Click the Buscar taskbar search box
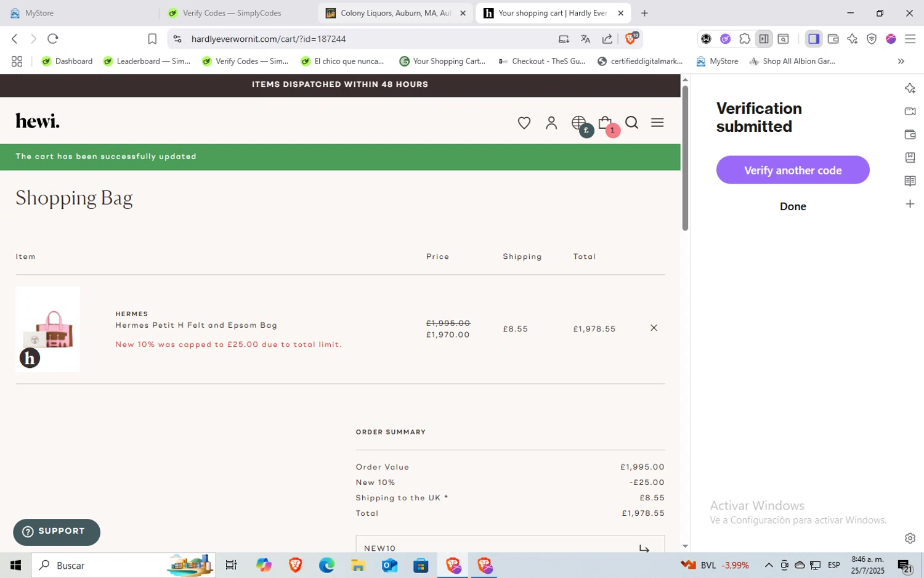924x578 pixels. pyautogui.click(x=123, y=565)
